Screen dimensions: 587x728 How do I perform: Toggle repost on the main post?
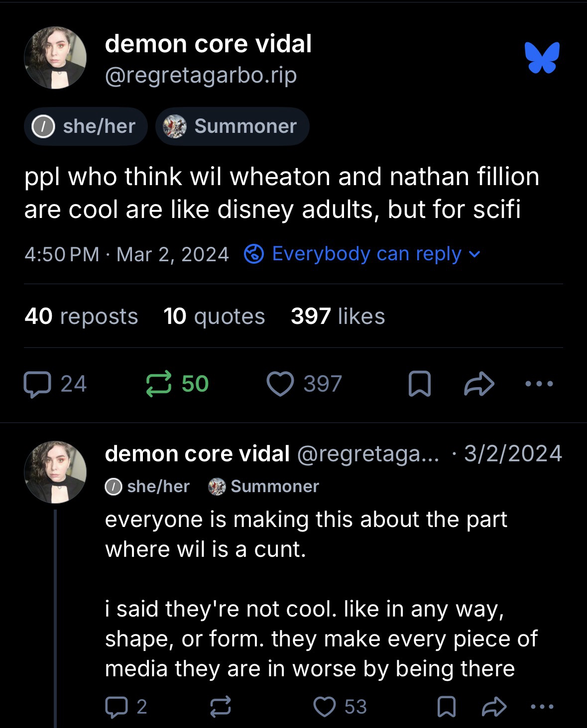pyautogui.click(x=158, y=385)
